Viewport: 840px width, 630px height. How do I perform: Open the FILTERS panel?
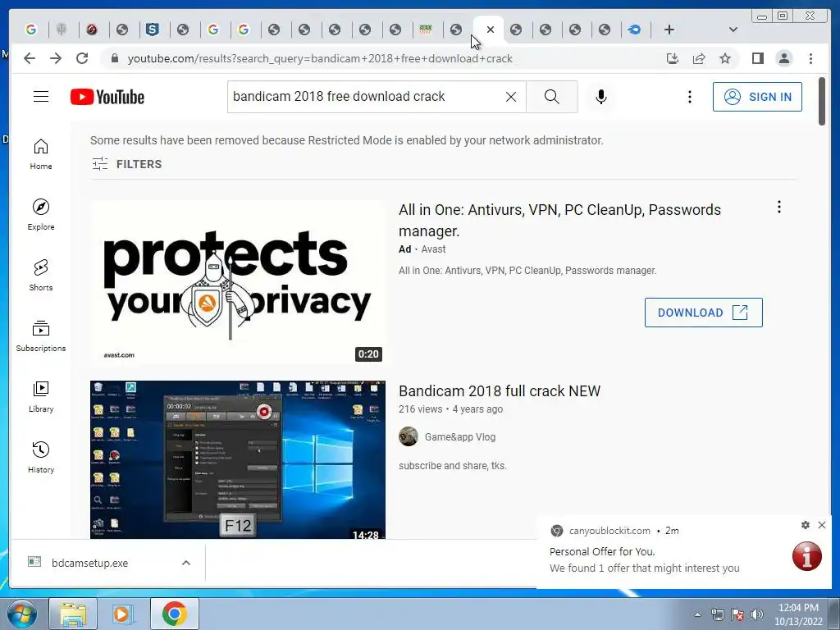[x=126, y=164]
